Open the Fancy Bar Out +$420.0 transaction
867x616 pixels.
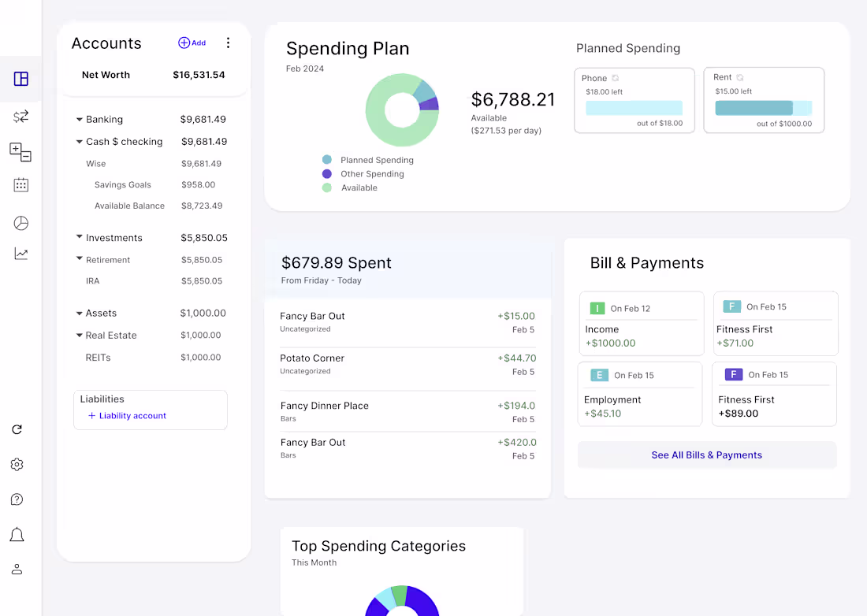coord(407,448)
